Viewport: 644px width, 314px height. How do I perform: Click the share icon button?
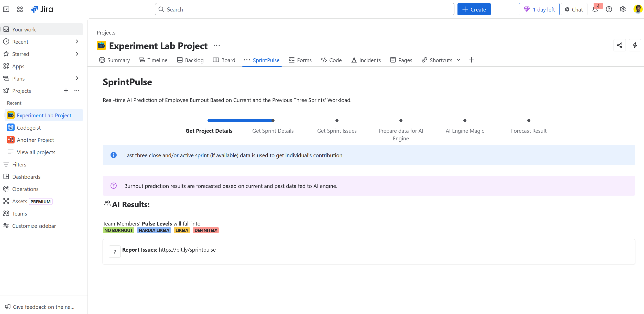point(620,45)
